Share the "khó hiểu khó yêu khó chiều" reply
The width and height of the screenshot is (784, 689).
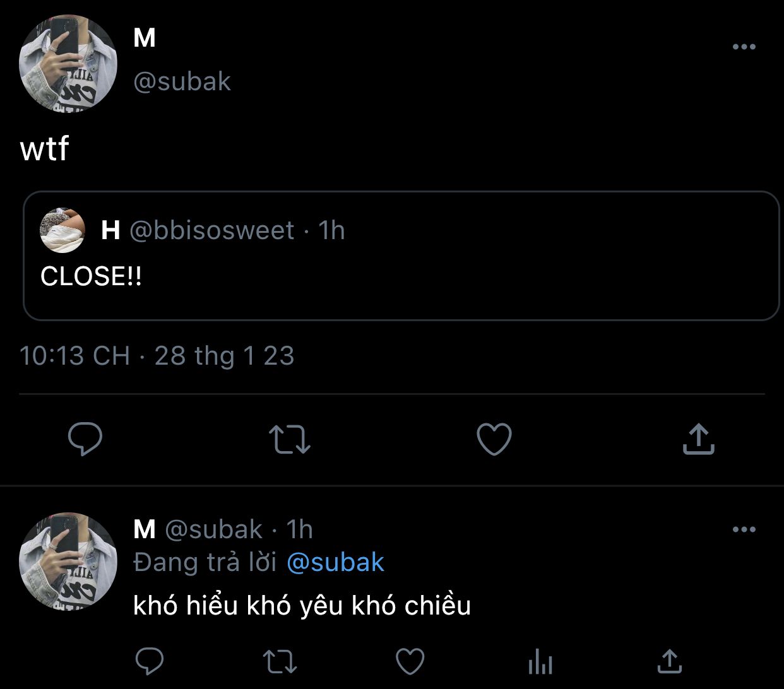669,661
